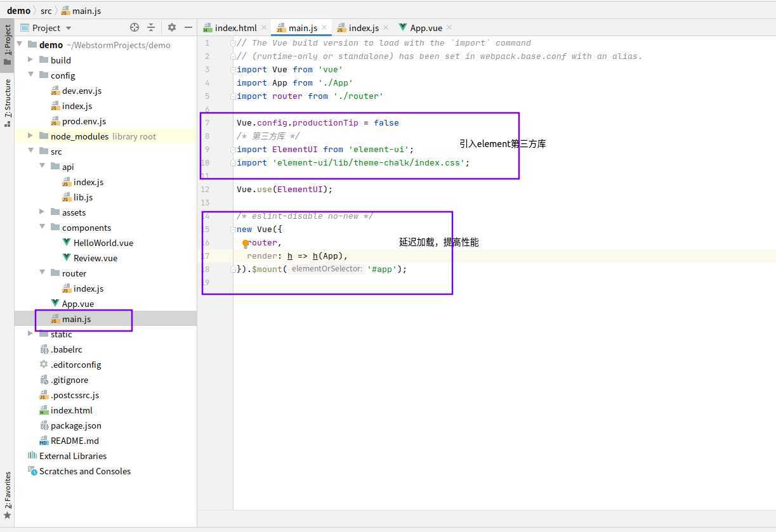Image resolution: width=776 pixels, height=532 pixels.
Task: Close the index.js editor tab
Action: point(386,27)
